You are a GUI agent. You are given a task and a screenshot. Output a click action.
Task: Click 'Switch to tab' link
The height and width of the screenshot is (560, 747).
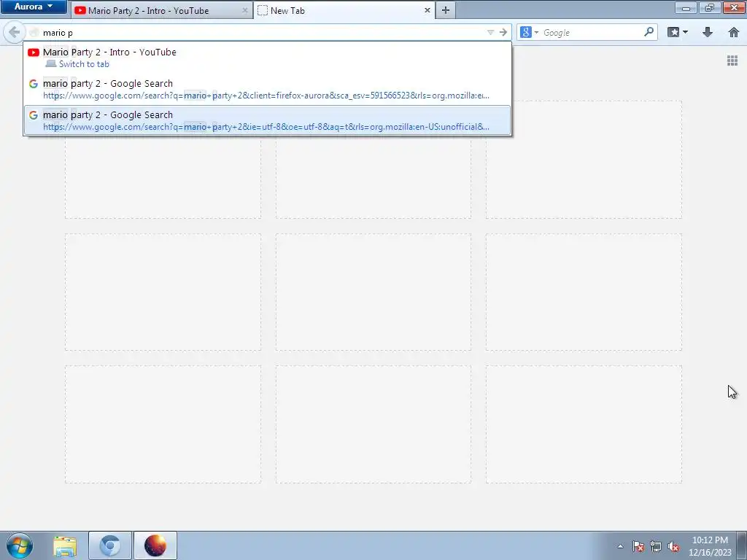coord(84,64)
